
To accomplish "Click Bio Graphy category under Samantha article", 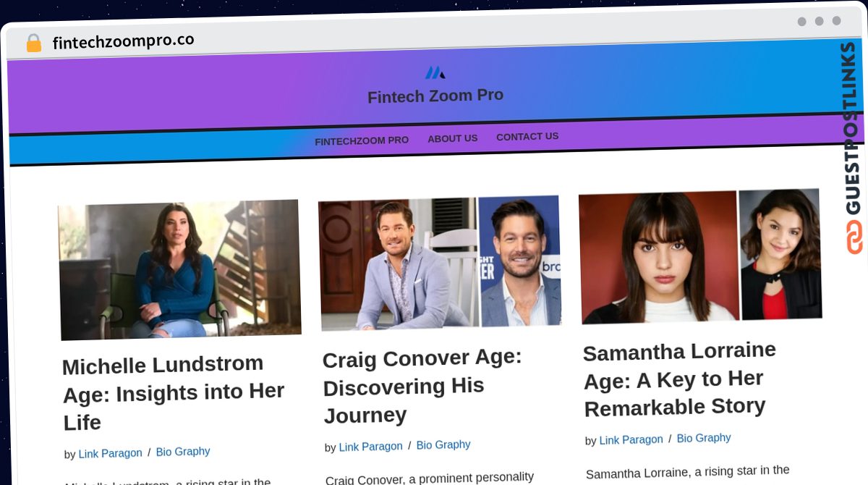I will 704,438.
